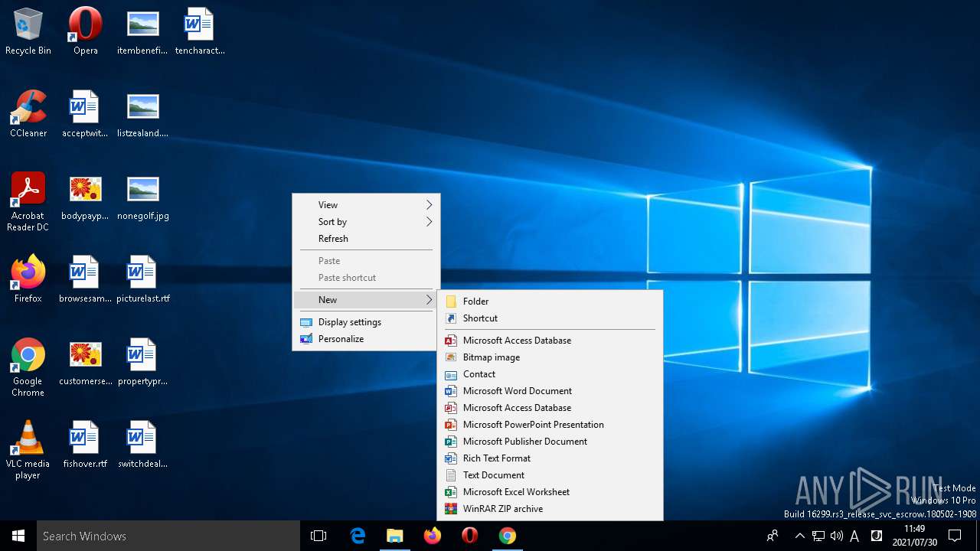
Task: Click the Search Windows box
Action: tap(168, 536)
